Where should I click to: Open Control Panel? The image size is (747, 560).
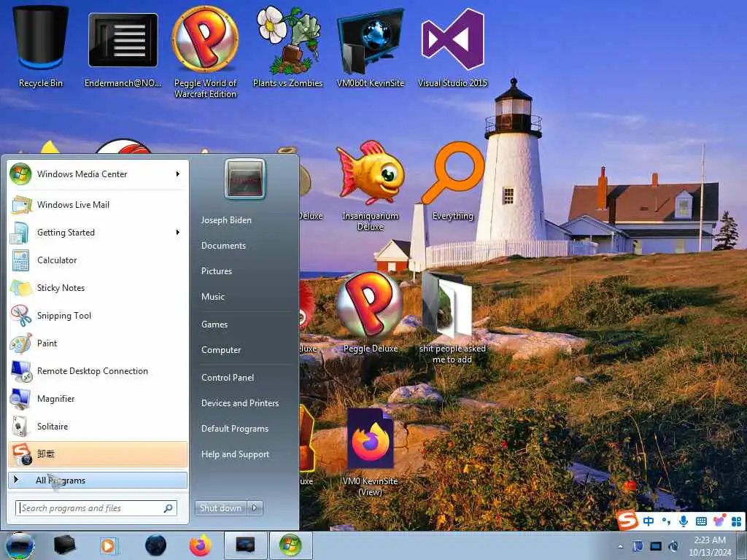point(228,378)
